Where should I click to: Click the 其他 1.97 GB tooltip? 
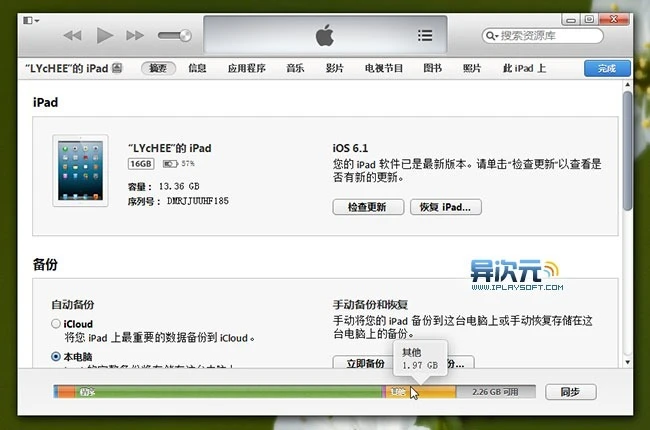tap(420, 359)
